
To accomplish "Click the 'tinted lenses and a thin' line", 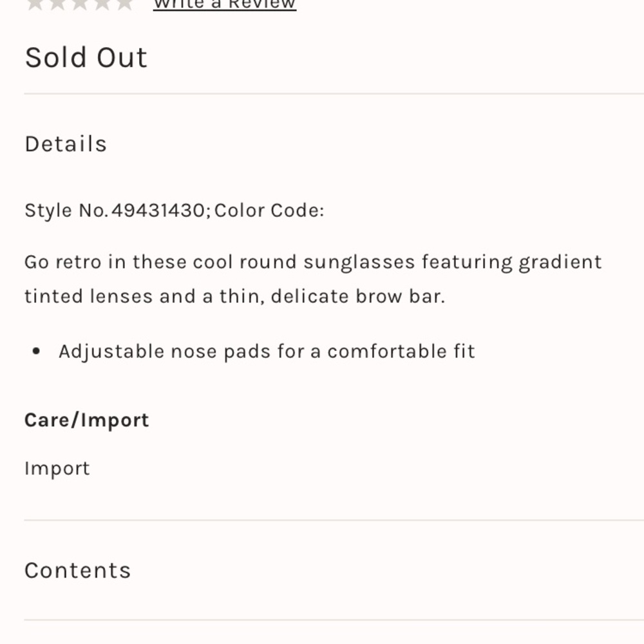I will [x=235, y=296].
